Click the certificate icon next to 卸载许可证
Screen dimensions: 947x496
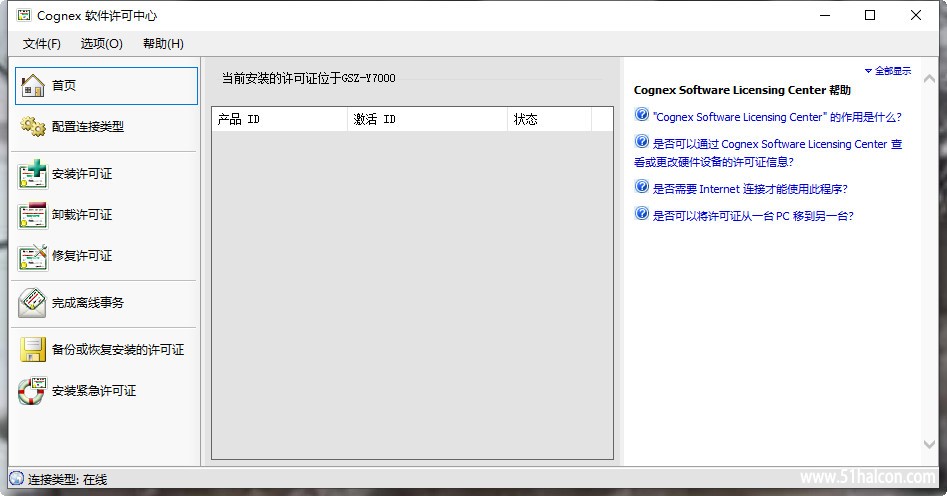tap(33, 216)
